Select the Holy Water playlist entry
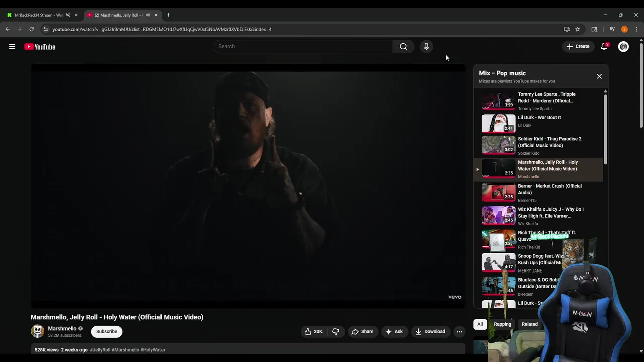The height and width of the screenshot is (362, 644). (x=538, y=169)
